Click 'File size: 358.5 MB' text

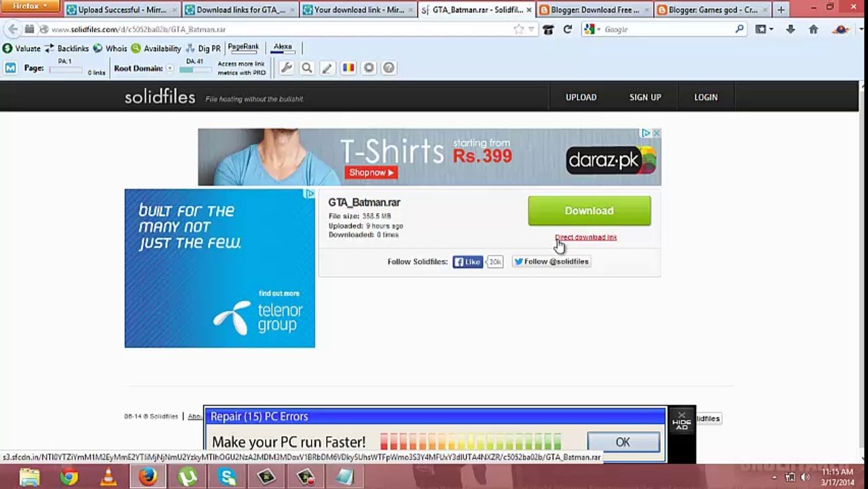point(359,216)
